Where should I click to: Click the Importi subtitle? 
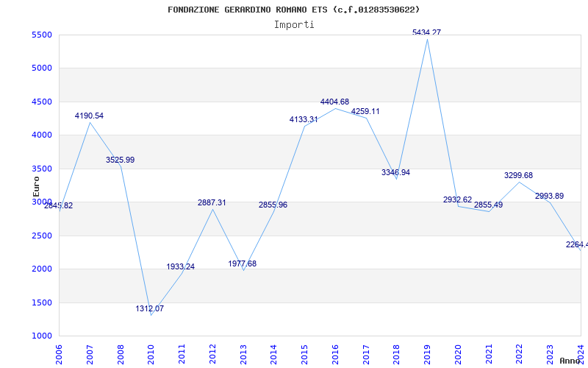click(294, 25)
